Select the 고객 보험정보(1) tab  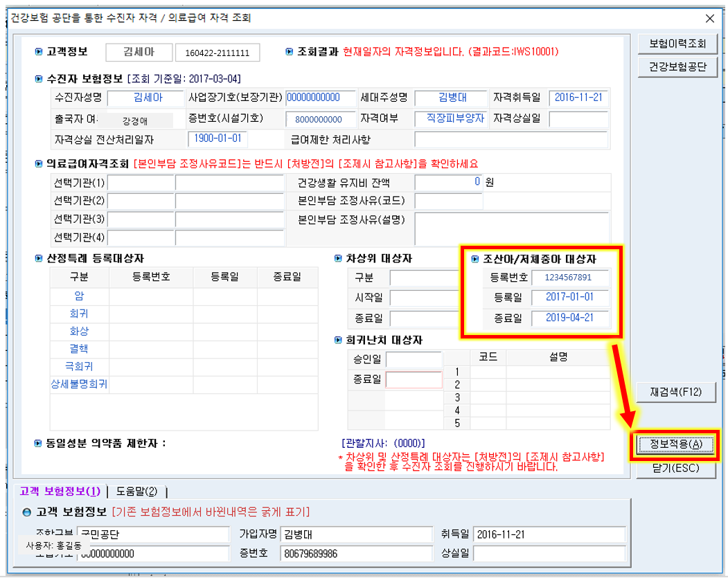tap(60, 491)
